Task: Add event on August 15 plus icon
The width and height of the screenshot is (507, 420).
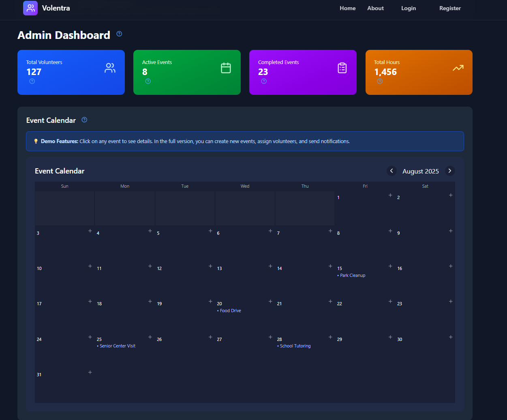Action: pos(390,266)
